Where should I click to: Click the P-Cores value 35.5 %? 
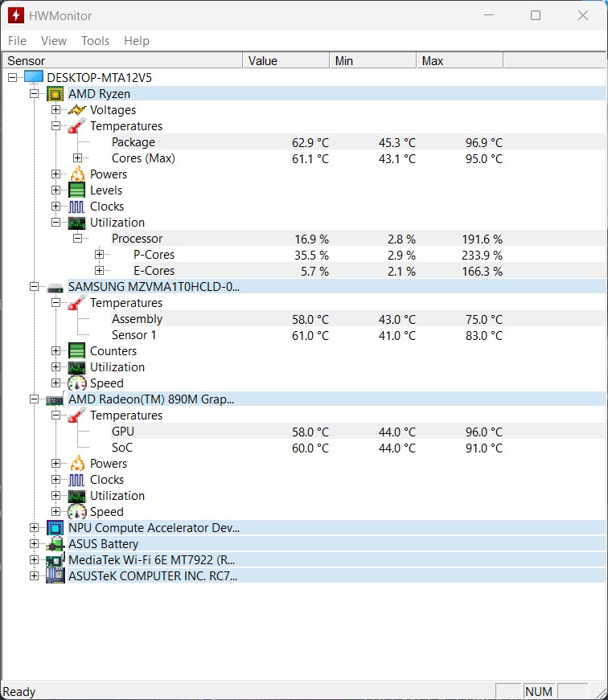click(x=311, y=255)
